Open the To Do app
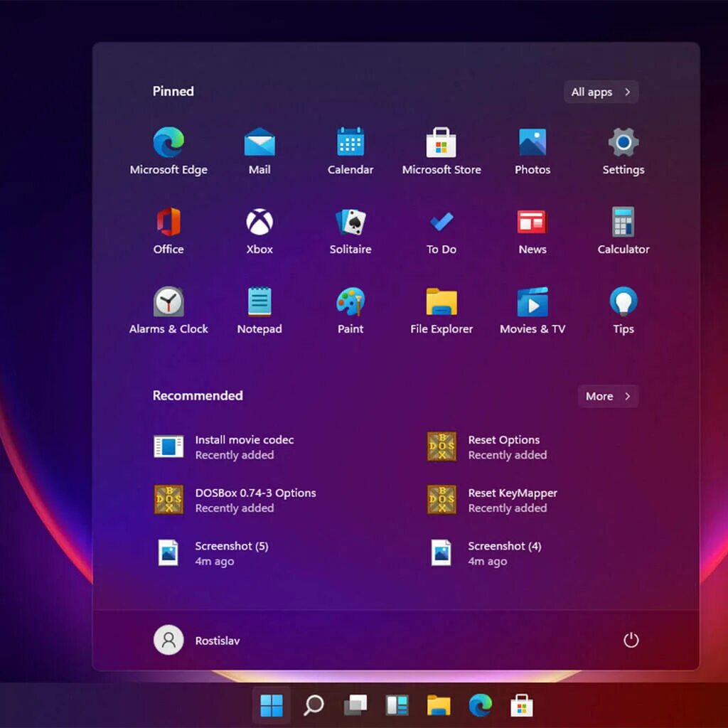Viewport: 728px width, 728px height. [441, 231]
